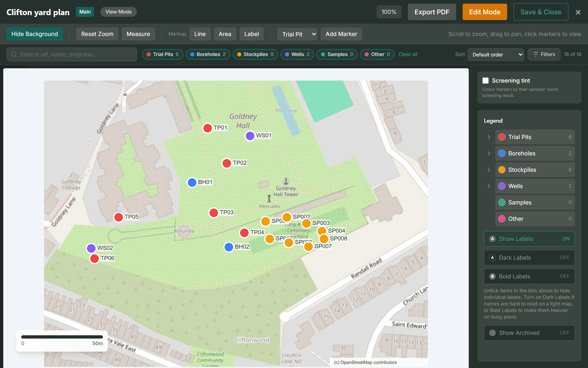Open the WS02 purple well marker

coord(91,248)
